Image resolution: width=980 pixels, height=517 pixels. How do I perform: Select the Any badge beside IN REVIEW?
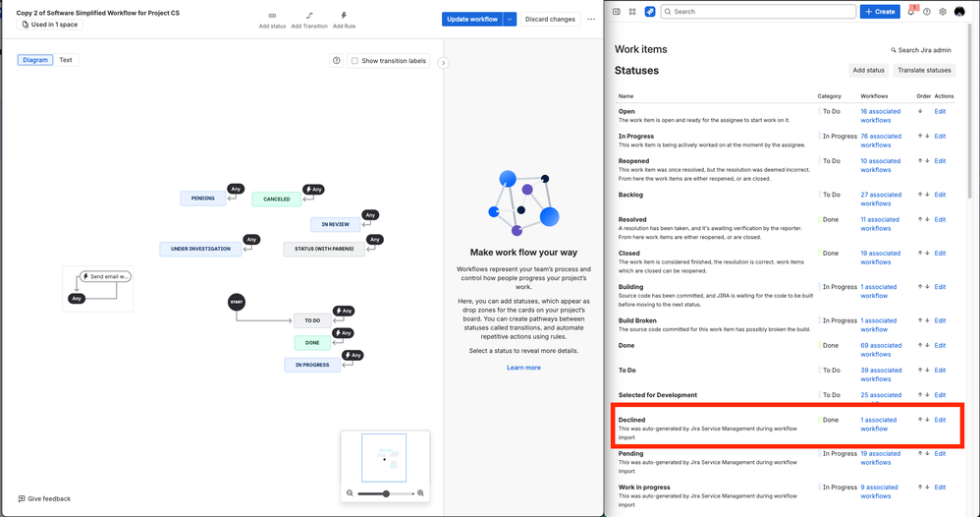(x=370, y=214)
